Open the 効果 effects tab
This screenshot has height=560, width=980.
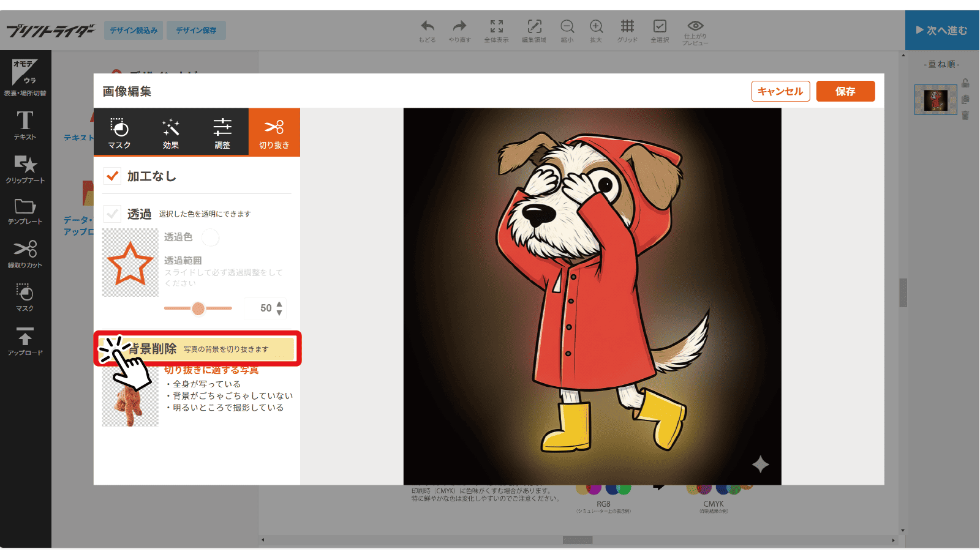click(171, 132)
